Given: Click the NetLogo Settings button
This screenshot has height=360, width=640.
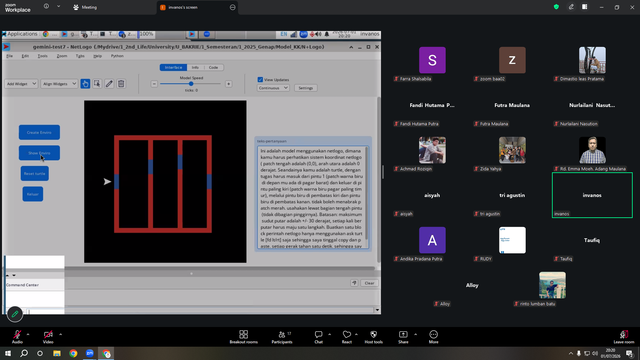Looking at the screenshot, I should tap(305, 88).
